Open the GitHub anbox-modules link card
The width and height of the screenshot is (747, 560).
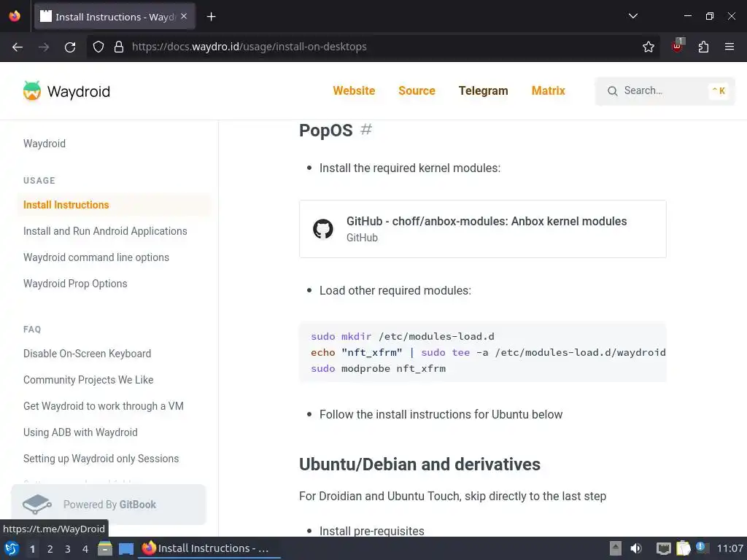[x=483, y=229]
